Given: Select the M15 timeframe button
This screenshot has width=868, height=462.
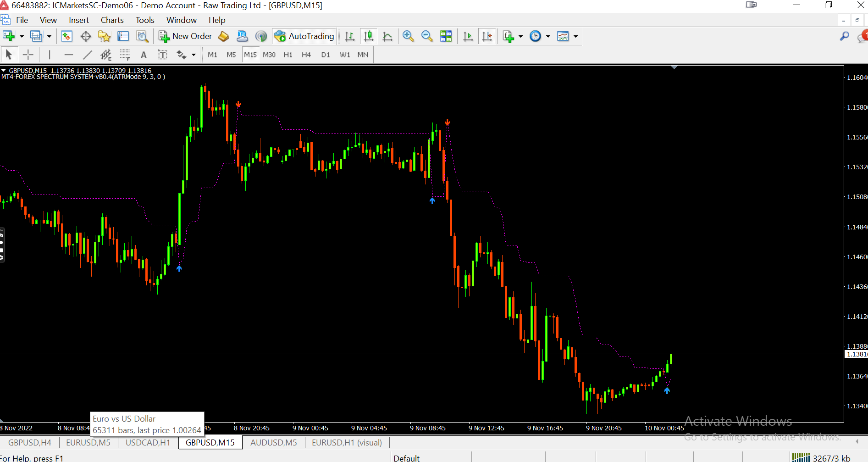Looking at the screenshot, I should point(250,55).
